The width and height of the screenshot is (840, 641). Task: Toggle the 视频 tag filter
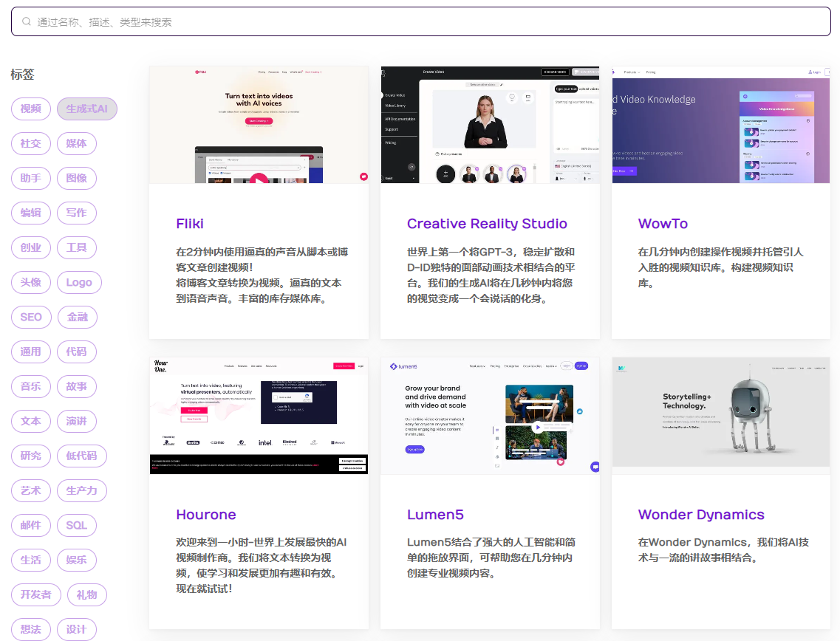click(x=31, y=109)
